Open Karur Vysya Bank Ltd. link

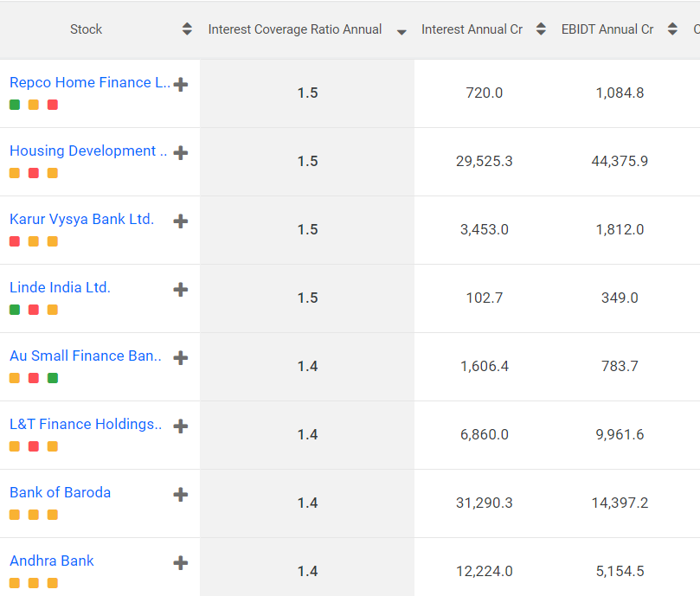tap(81, 219)
